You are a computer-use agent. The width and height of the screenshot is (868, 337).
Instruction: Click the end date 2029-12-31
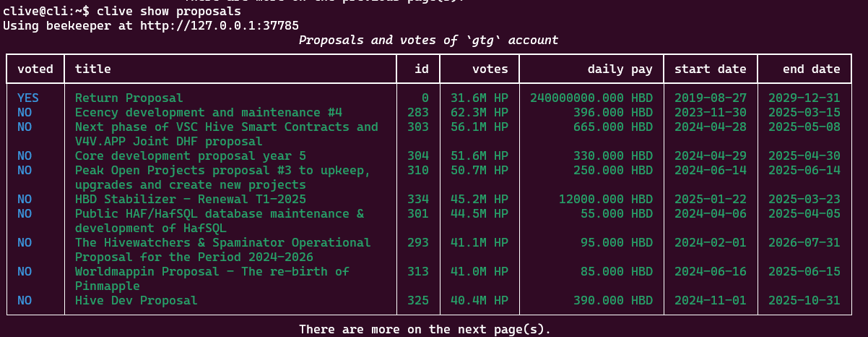(x=804, y=98)
